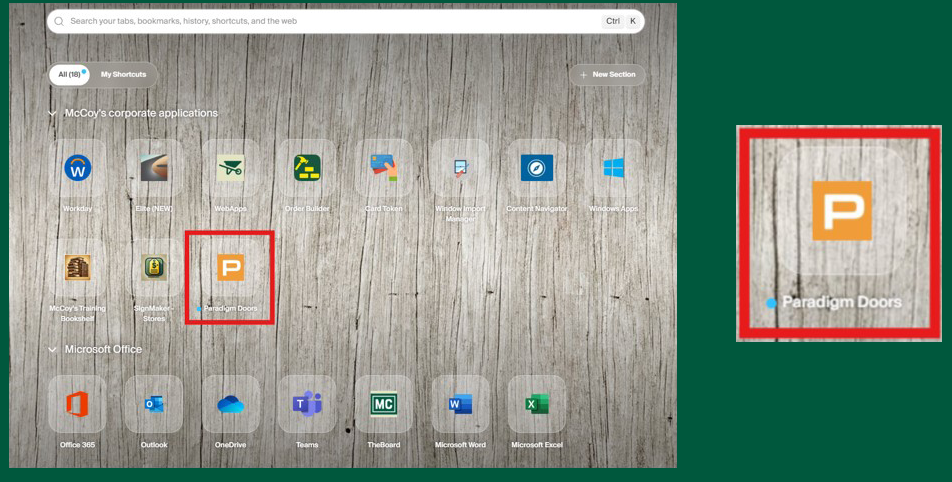Click the search tabs and bookmarks field
Image resolution: width=952 pixels, height=482 pixels.
click(x=330, y=21)
